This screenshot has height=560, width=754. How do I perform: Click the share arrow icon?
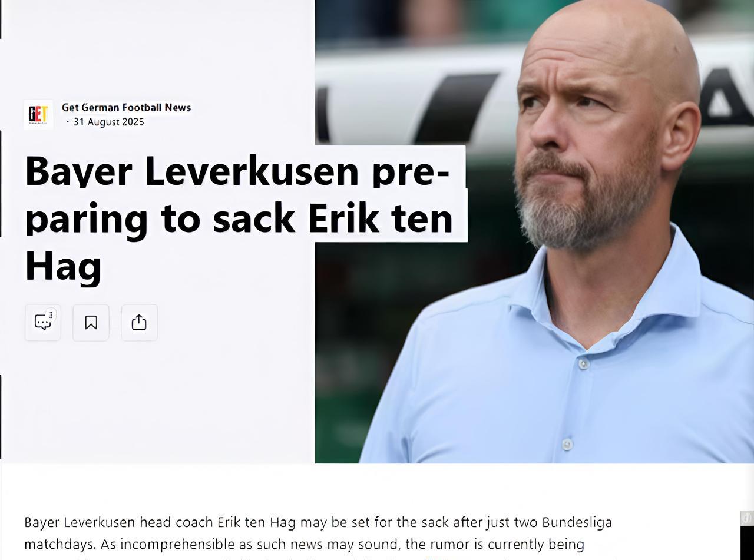pyautogui.click(x=139, y=323)
